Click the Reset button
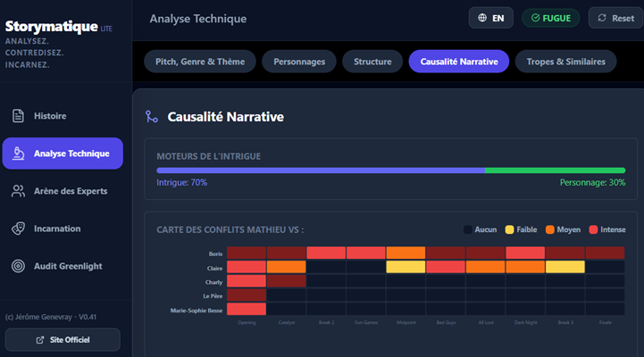The image size is (644, 357). click(615, 18)
